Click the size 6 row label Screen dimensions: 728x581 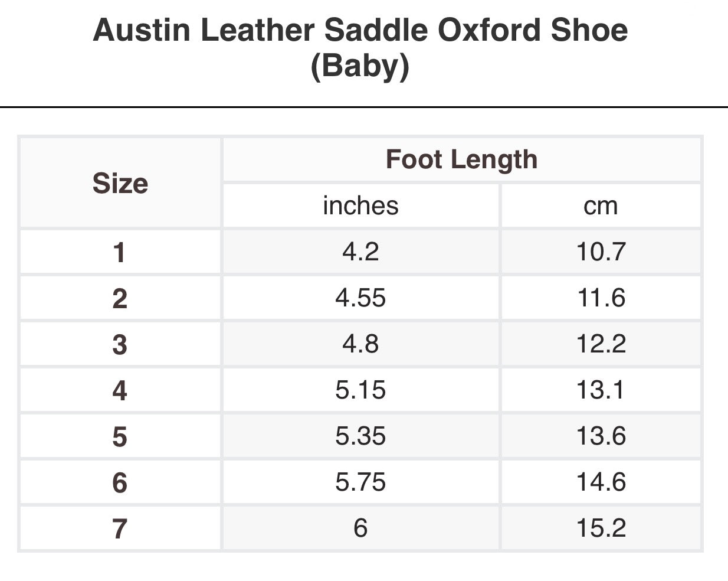[x=120, y=482]
